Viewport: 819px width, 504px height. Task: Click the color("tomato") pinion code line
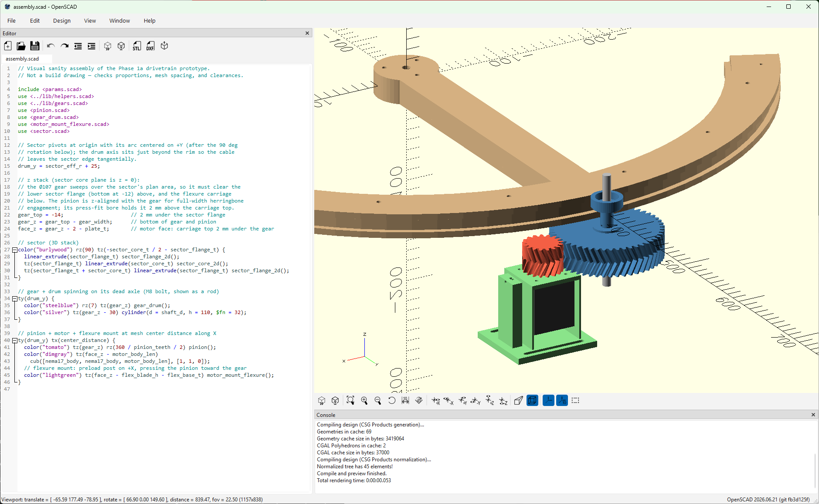point(120,347)
